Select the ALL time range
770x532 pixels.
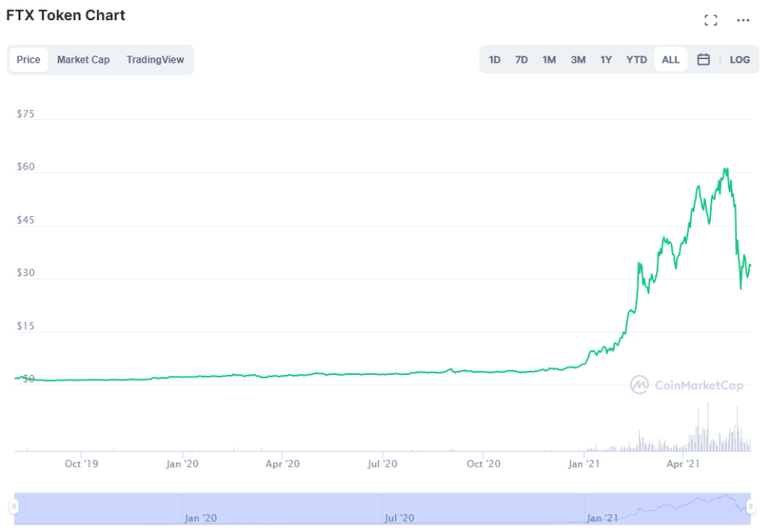pyautogui.click(x=670, y=60)
